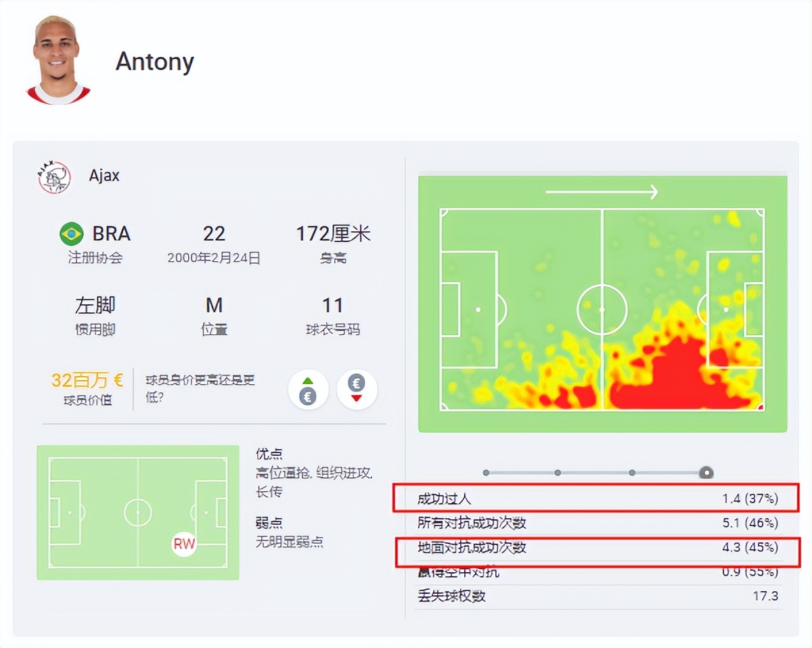Select the 丢失球权数 stat row
The height and width of the screenshot is (648, 812).
tap(597, 596)
